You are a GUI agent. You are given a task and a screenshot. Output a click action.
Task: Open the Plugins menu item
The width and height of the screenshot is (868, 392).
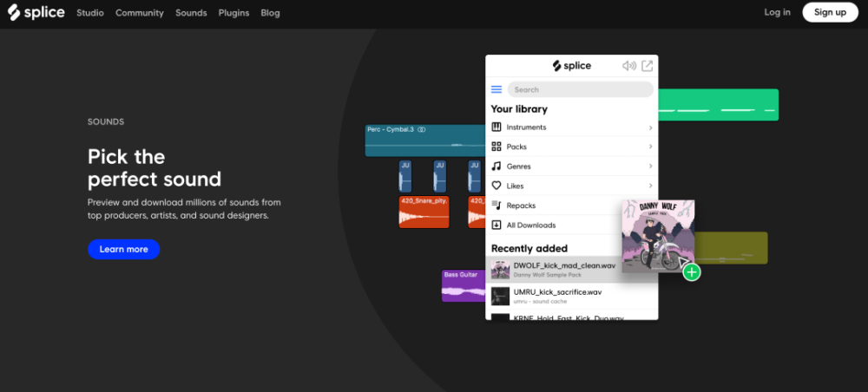click(233, 13)
